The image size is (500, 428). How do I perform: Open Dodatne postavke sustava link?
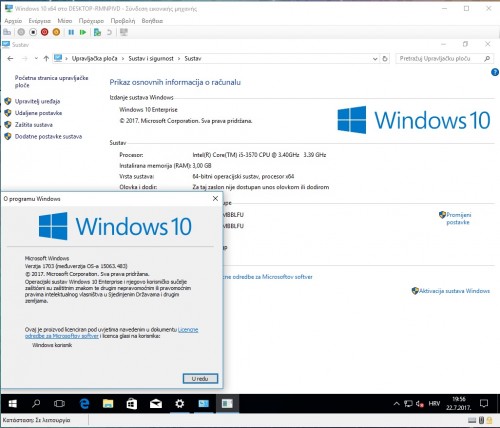pos(48,136)
